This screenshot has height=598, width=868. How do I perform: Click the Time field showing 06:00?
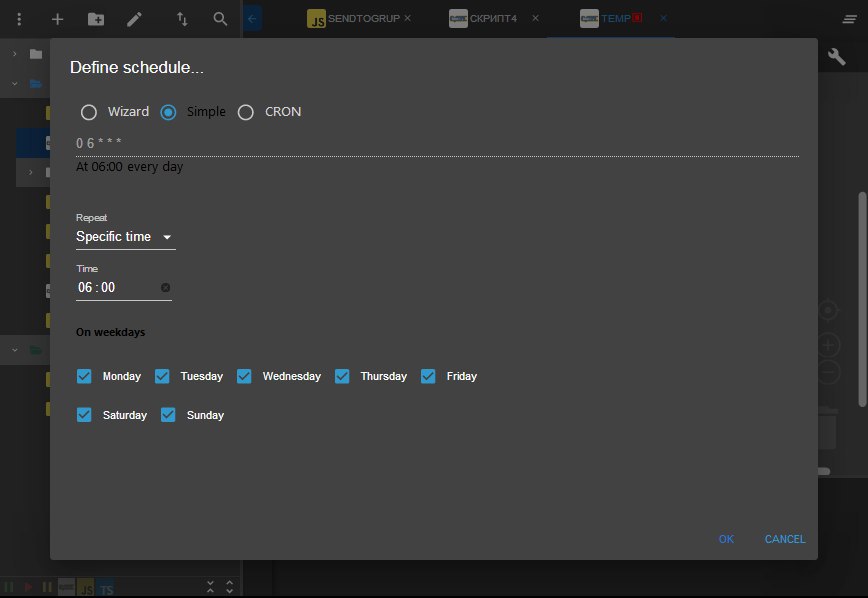(123, 287)
